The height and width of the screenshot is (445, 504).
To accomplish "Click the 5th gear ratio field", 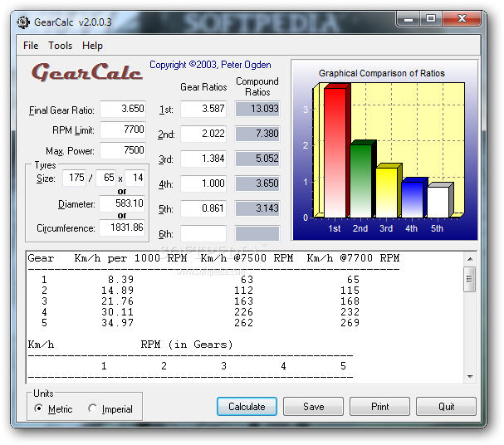I will (x=203, y=208).
